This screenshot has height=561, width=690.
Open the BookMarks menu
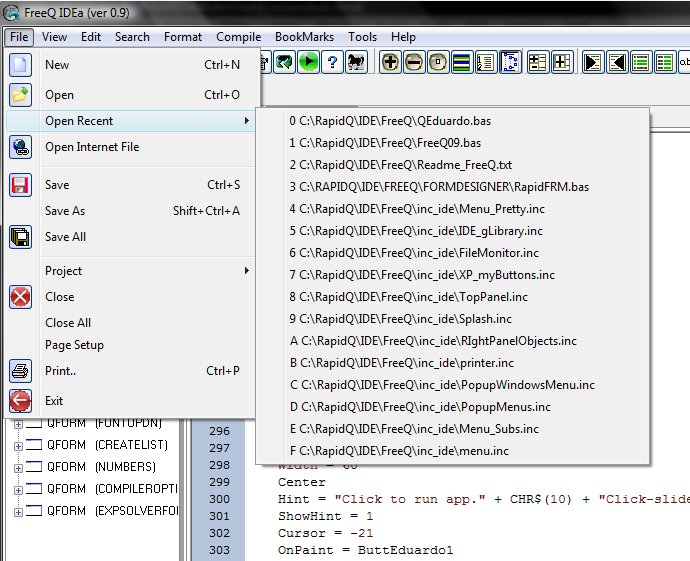(x=304, y=37)
